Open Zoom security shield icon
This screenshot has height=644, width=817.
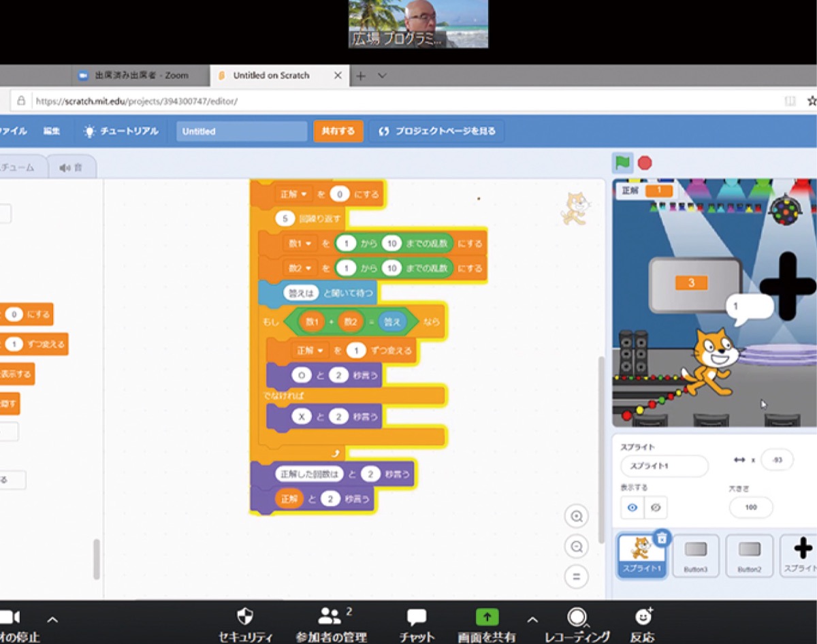click(245, 617)
